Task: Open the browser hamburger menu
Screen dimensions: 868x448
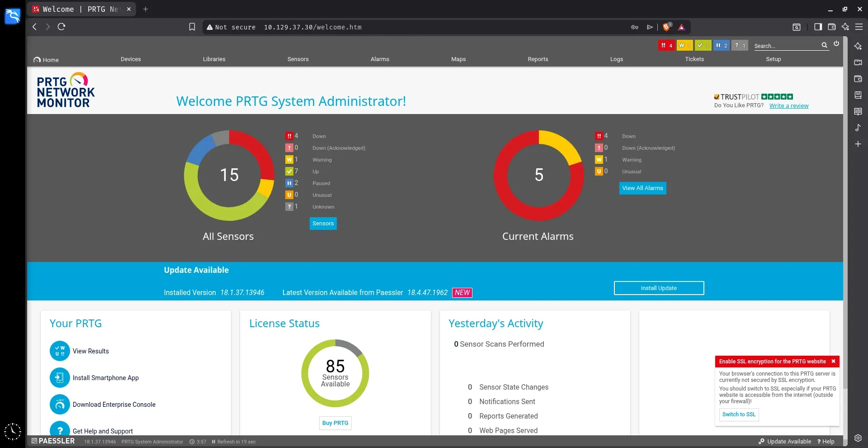Action: tap(859, 27)
